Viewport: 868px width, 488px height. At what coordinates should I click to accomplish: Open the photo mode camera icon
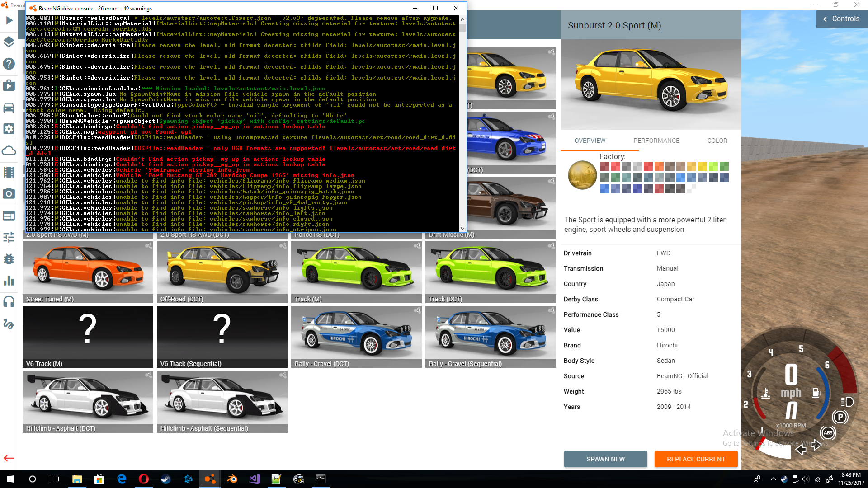point(9,194)
